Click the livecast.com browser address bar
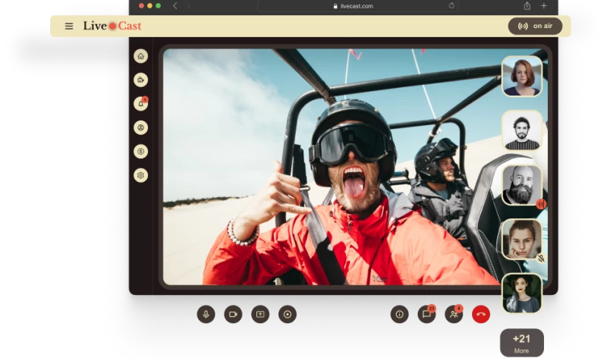This screenshot has width=607, height=364. (357, 5)
